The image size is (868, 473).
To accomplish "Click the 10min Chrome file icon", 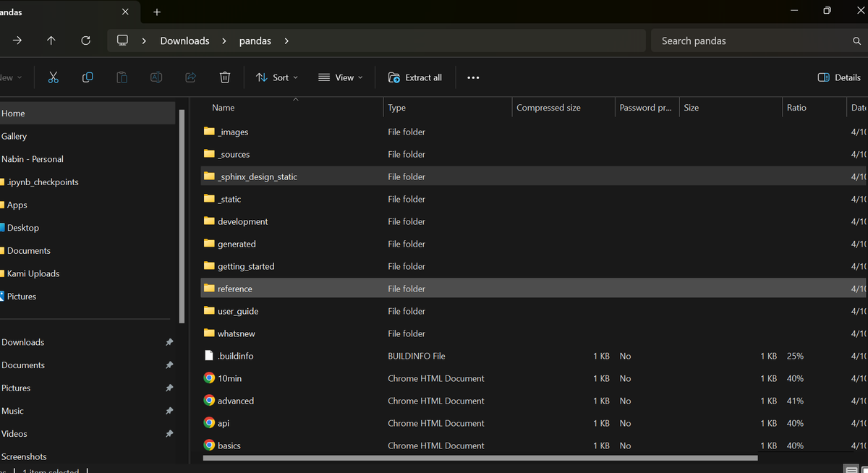I will pos(209,378).
